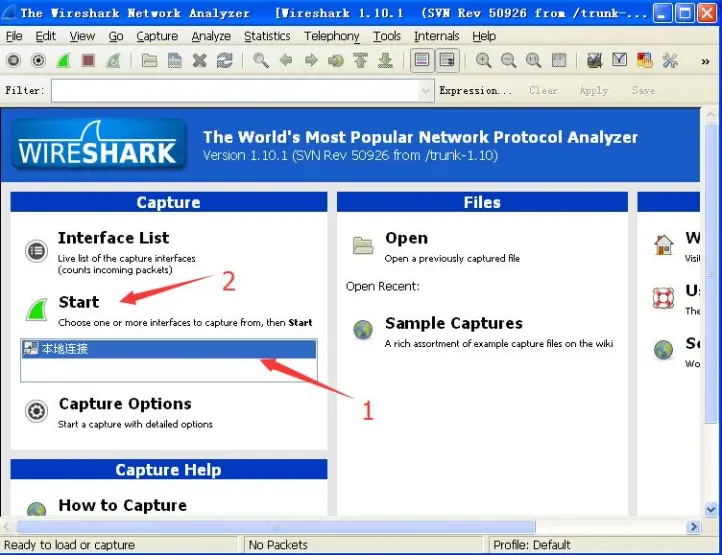Select the 本地连接 interface row
The image size is (722, 555).
(169, 349)
